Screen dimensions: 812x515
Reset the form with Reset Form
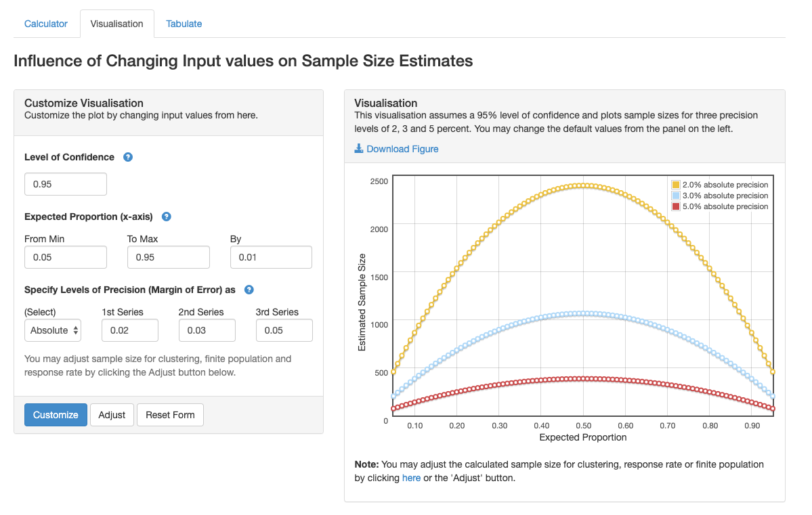[170, 414]
